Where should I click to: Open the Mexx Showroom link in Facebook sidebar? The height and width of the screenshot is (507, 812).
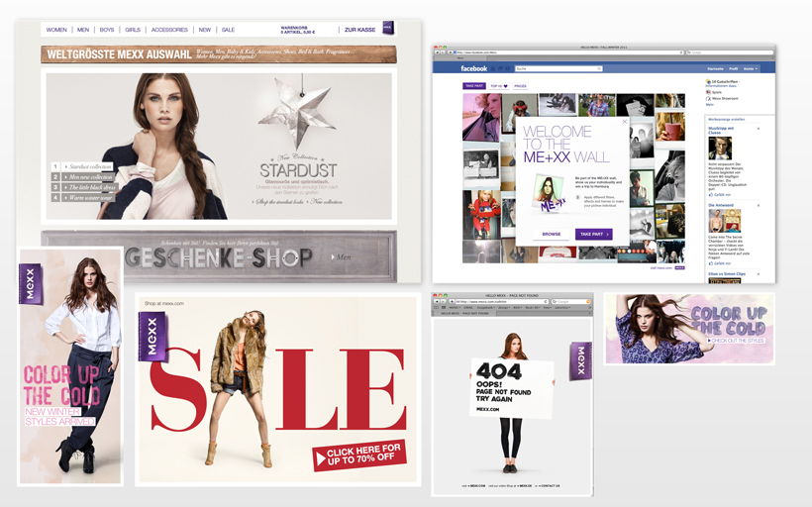coord(723,98)
